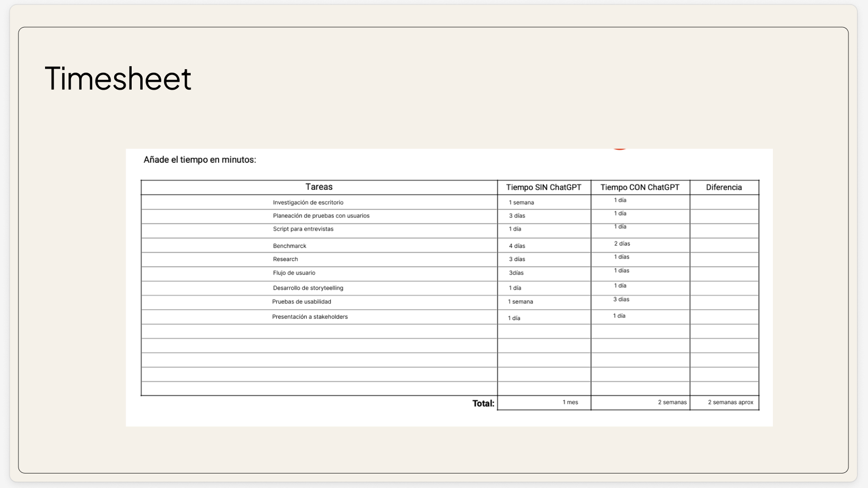Screen dimensions: 868x488
Task: Click the Diferencia column header
Action: pos(724,187)
